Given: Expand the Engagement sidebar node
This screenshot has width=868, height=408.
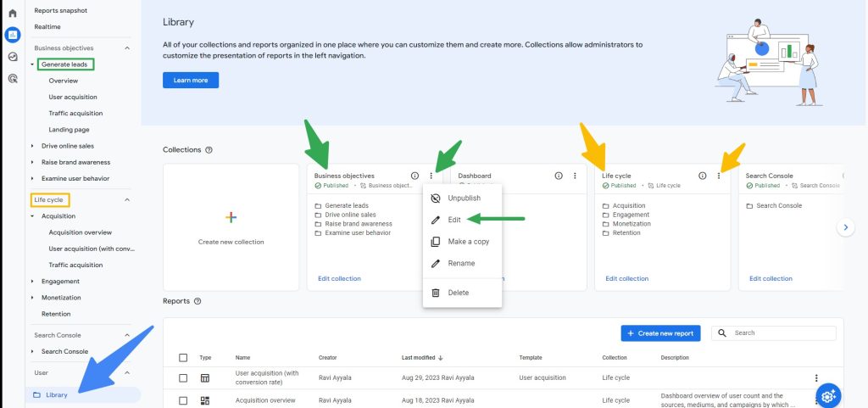Looking at the screenshot, I should pyautogui.click(x=33, y=282).
